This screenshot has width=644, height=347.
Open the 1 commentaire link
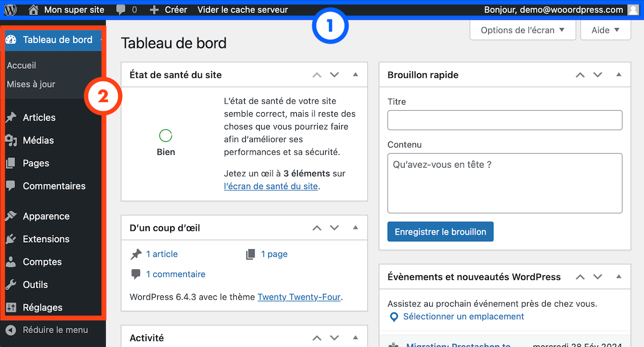pos(175,274)
